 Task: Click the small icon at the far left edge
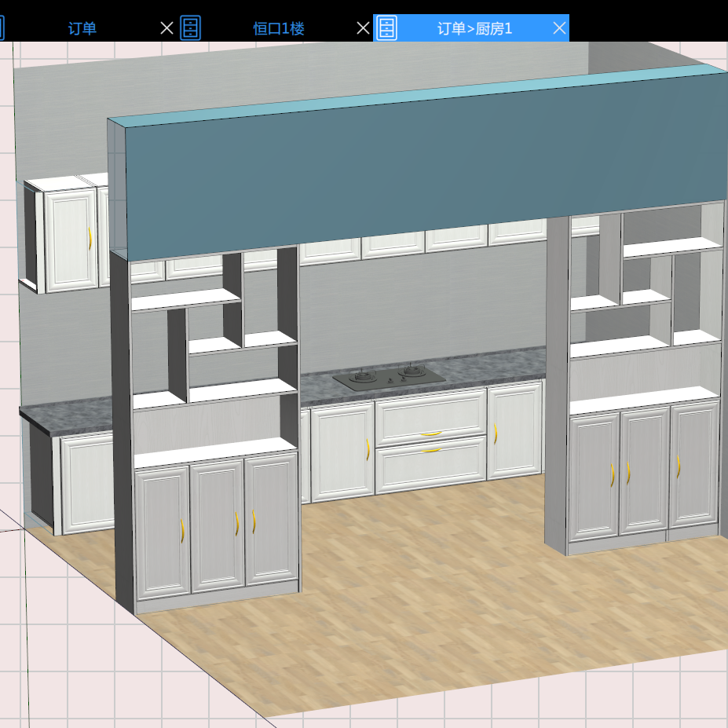click(x=3, y=27)
